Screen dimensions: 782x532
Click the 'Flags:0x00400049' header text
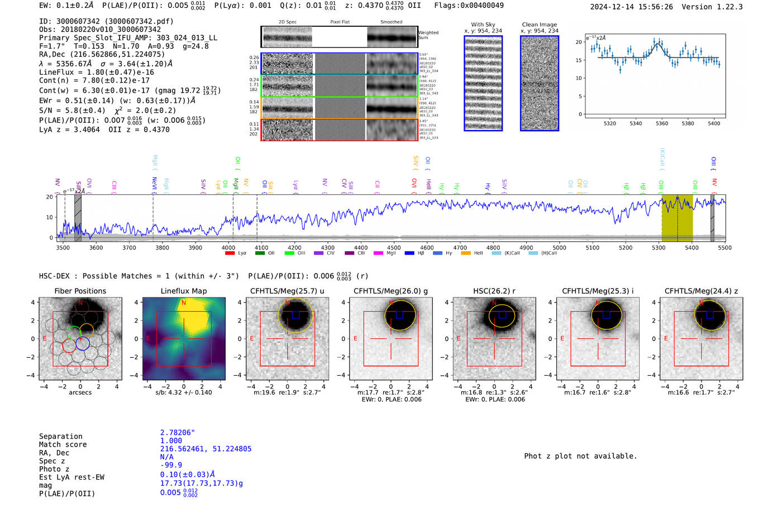coord(469,6)
